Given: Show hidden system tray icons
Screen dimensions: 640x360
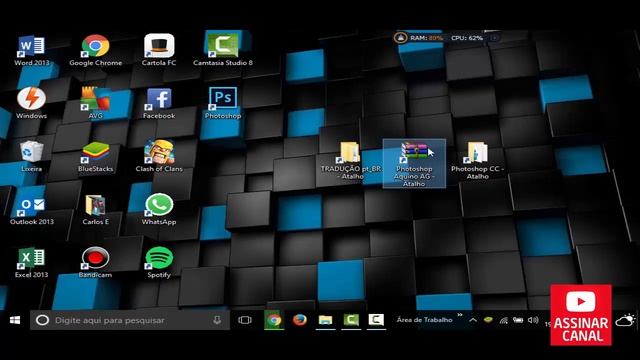Looking at the screenshot, I should click(473, 320).
